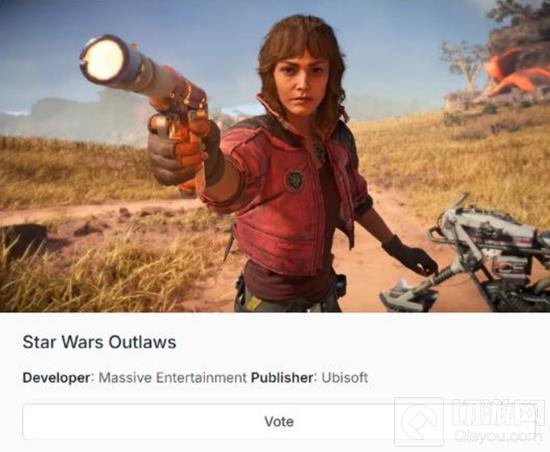Click the gloved hand holding the blaster
This screenshot has height=452, width=550.
pyautogui.click(x=177, y=149)
